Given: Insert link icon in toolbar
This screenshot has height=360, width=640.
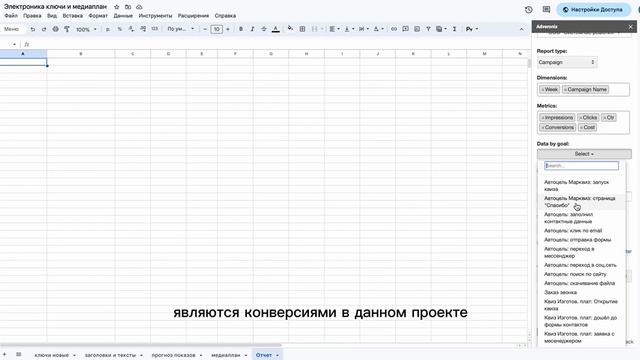Looking at the screenshot, I should coord(394,29).
